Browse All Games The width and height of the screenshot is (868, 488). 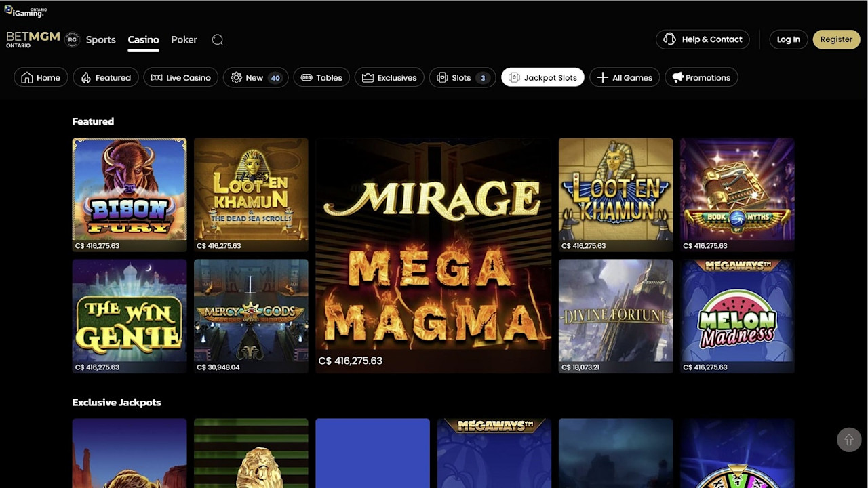point(625,78)
